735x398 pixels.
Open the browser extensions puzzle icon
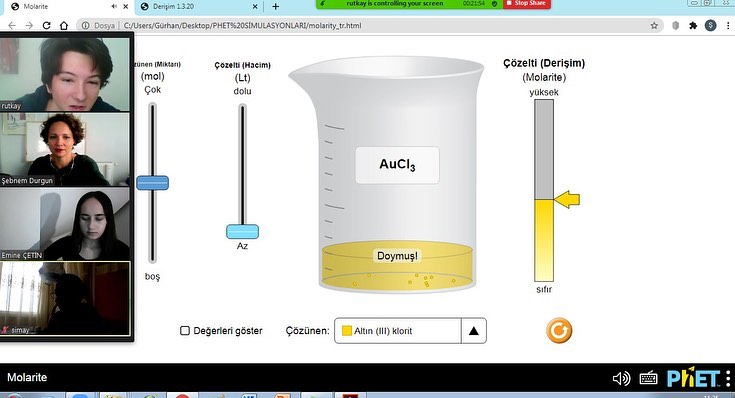click(693, 25)
